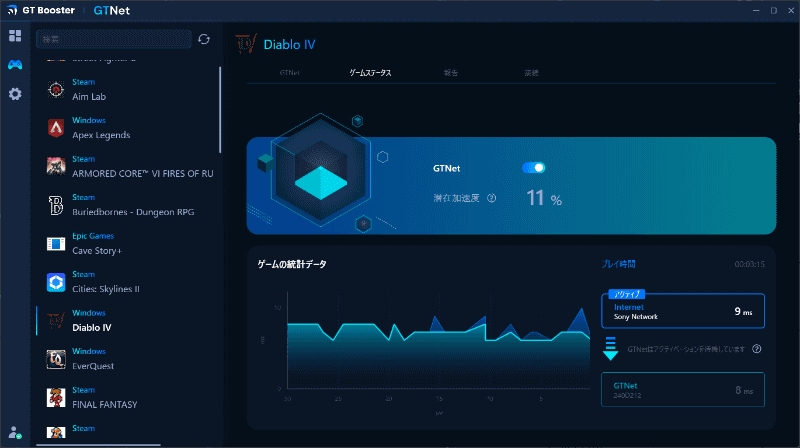Click the game list vertical scrollbar

pyautogui.click(x=220, y=110)
